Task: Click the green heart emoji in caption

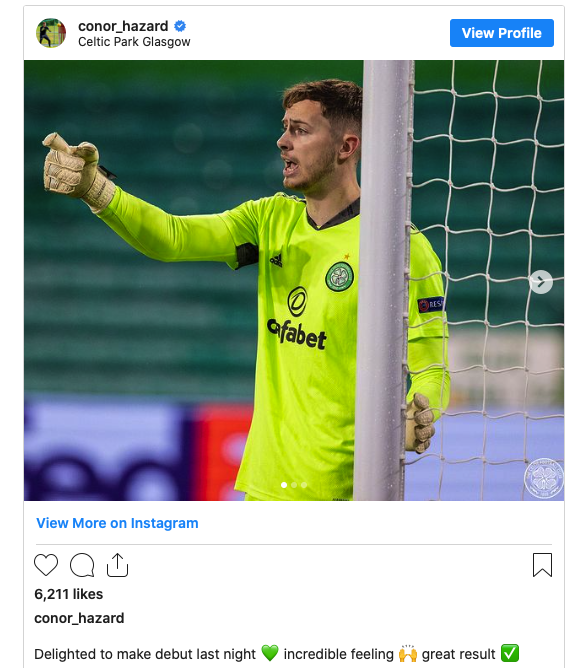Action: coord(270,653)
